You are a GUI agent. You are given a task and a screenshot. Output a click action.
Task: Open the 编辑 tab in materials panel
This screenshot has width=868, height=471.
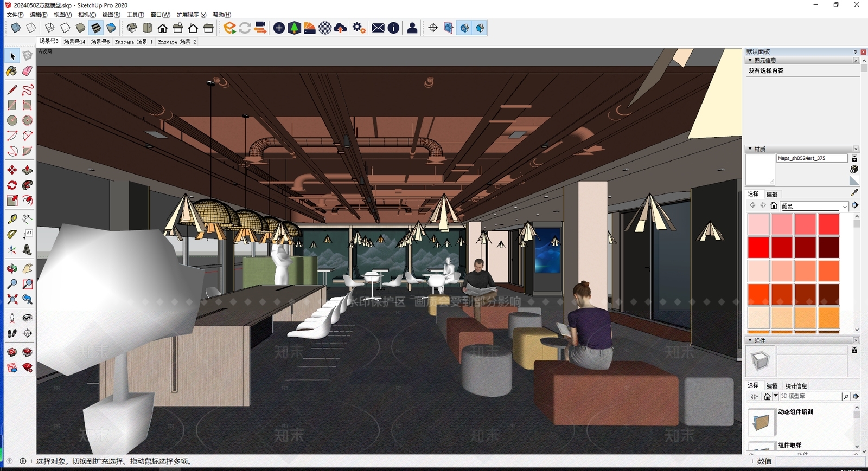[772, 195]
